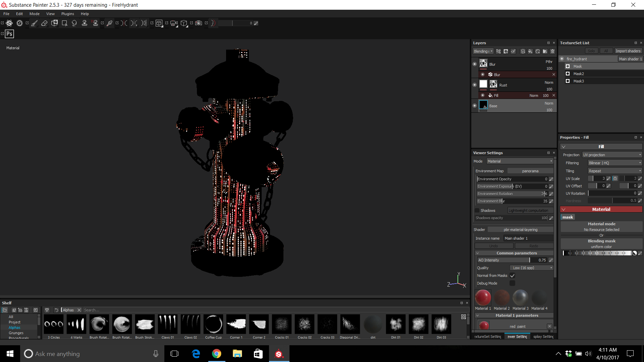Enable Normal from Masks checkbox
644x362 pixels.
[513, 276]
